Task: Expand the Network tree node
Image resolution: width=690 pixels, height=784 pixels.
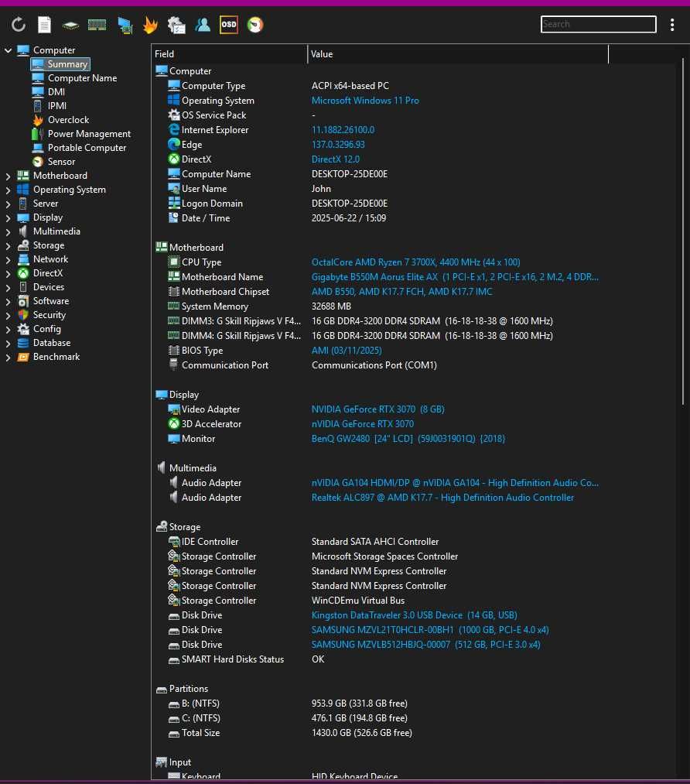Action: point(8,260)
